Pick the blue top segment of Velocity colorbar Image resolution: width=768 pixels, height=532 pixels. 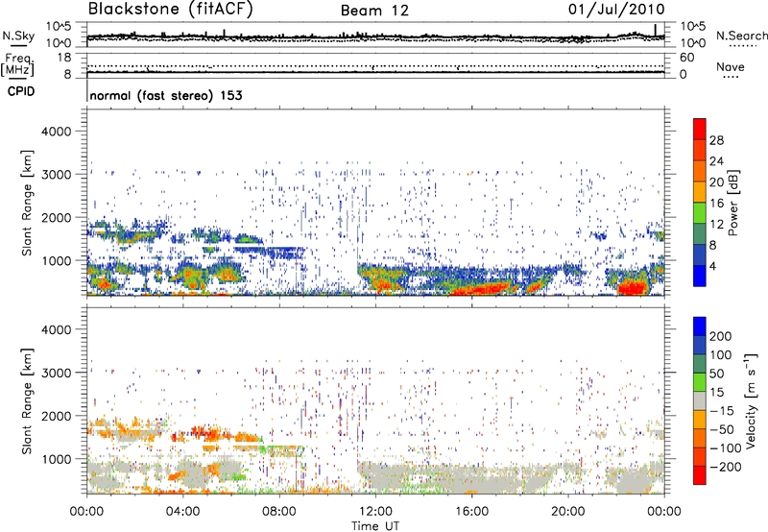click(x=700, y=326)
